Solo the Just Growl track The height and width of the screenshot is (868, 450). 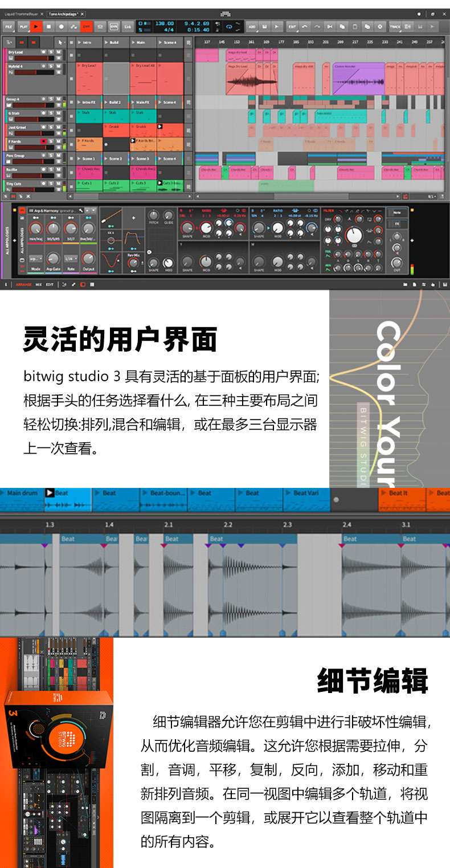(51, 127)
